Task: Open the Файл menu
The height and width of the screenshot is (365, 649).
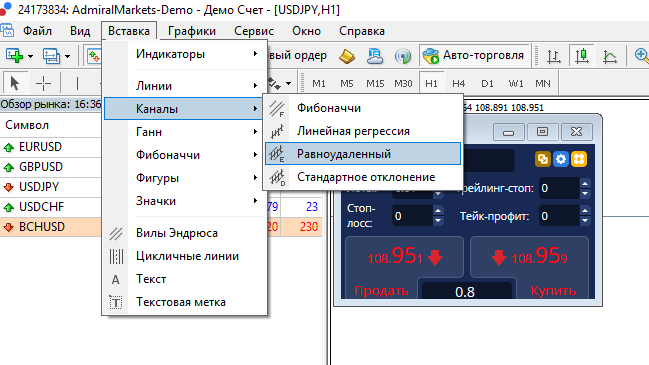Action: (37, 31)
